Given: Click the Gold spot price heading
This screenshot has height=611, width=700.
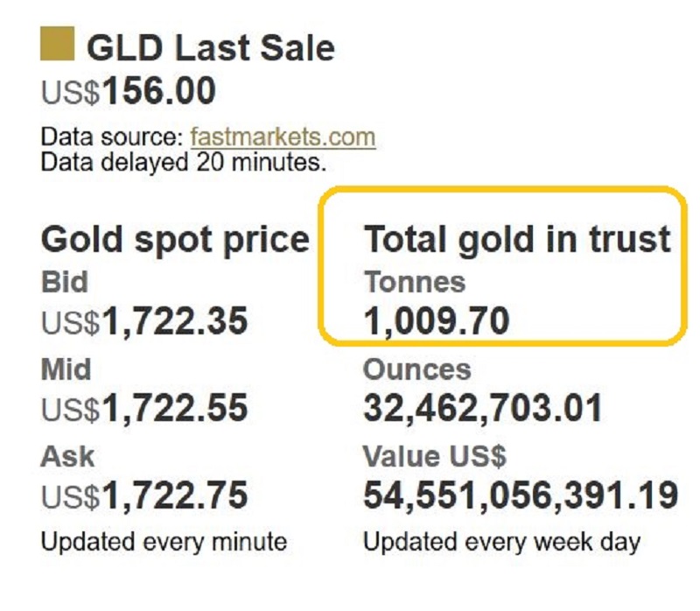Looking at the screenshot, I should coord(175,239).
